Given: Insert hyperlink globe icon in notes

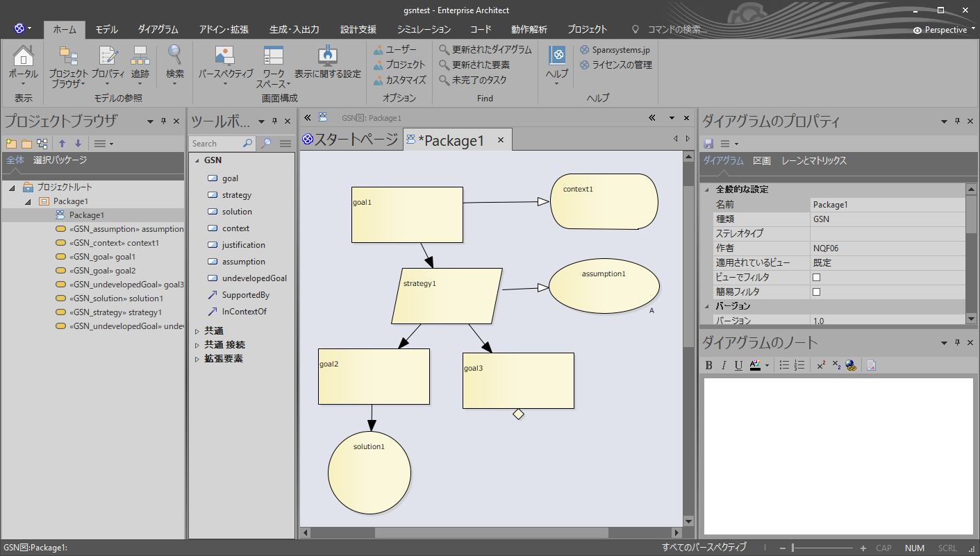Looking at the screenshot, I should [x=850, y=365].
